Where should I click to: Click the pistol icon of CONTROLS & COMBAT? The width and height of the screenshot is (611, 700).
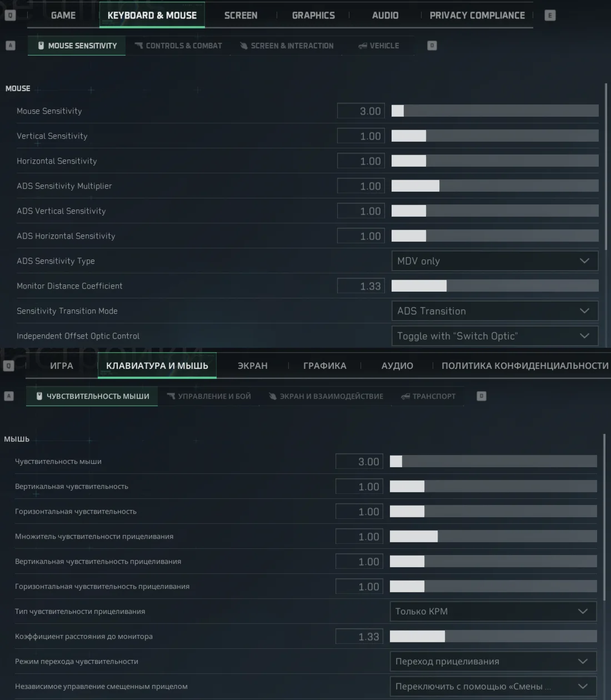[139, 46]
